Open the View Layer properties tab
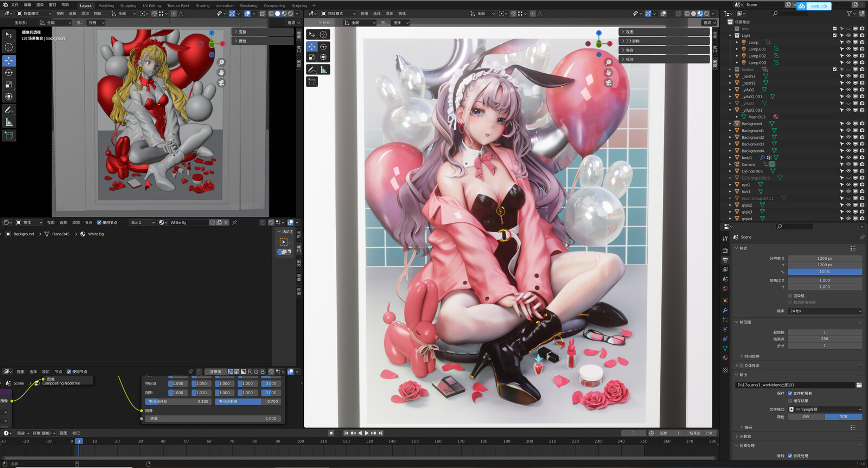The width and height of the screenshot is (868, 468). click(x=725, y=270)
